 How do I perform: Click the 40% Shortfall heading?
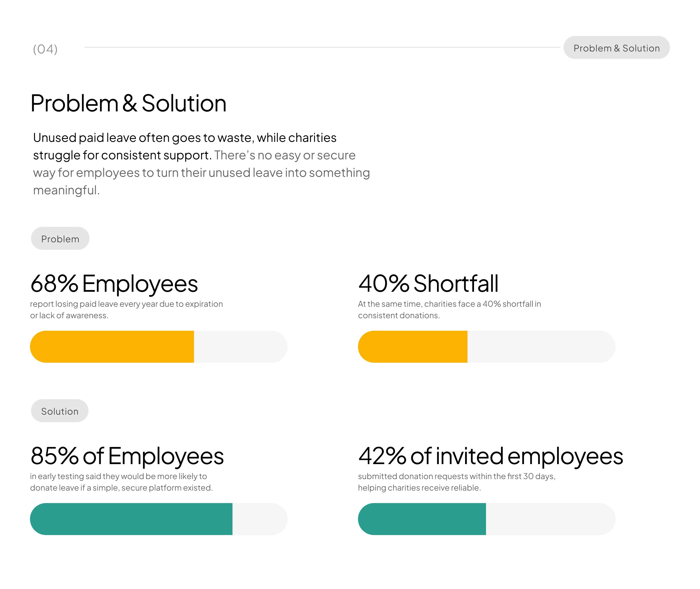(428, 284)
